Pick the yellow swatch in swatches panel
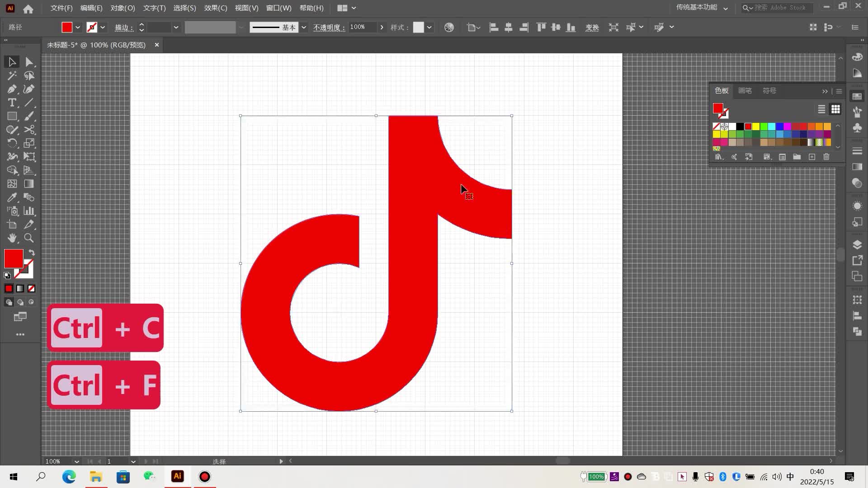The image size is (868, 488). point(756,127)
